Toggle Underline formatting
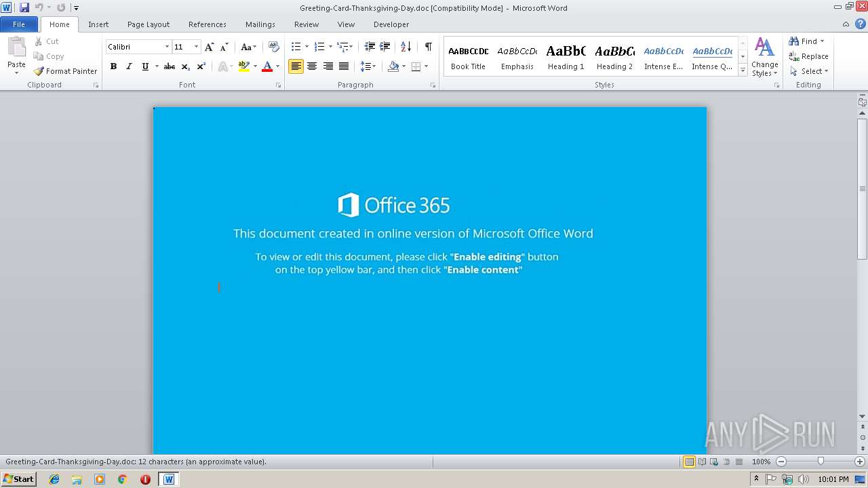This screenshot has width=868, height=488. point(145,66)
